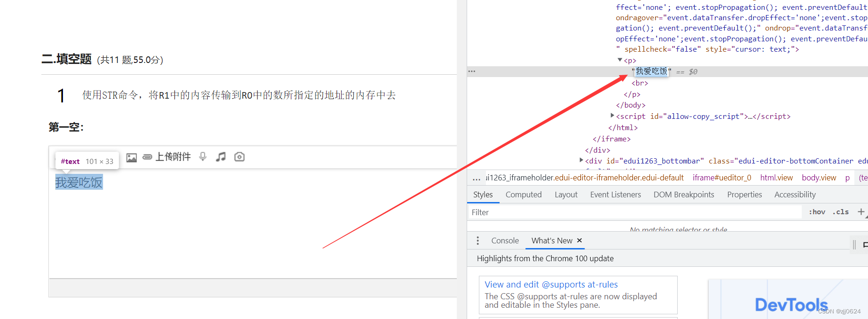Toggle the .cls classes button
Viewport: 868px width, 319px height.
pyautogui.click(x=840, y=212)
